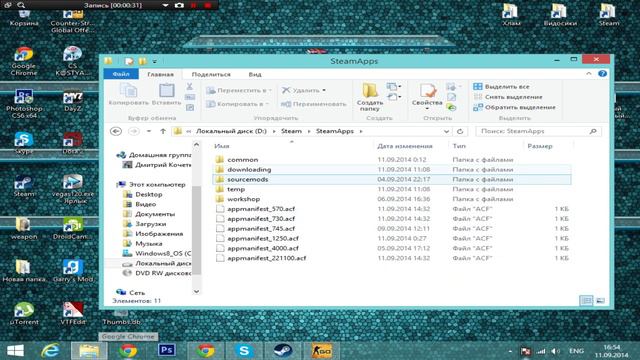This screenshot has height=360, width=640.
Task: Click the navigation pane scrollbar down arrow
Action: click(196, 291)
